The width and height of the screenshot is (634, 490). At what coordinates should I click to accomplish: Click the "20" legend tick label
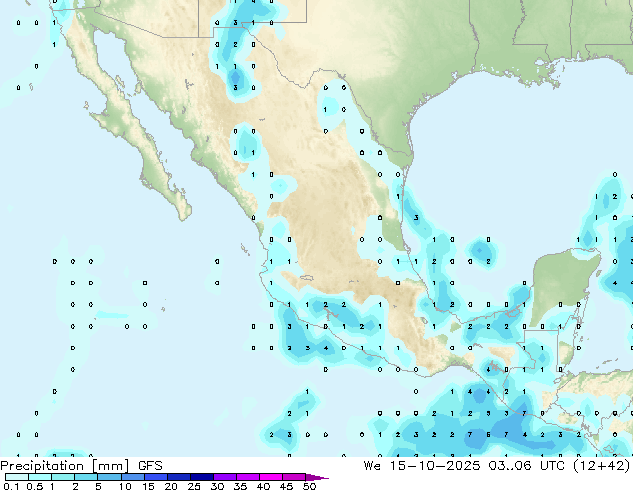click(x=171, y=486)
